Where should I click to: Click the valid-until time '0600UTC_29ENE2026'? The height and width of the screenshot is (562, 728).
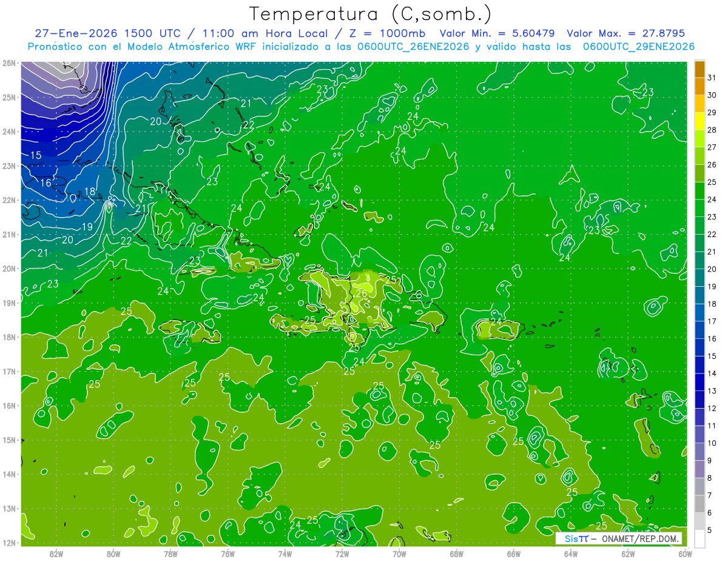639,47
